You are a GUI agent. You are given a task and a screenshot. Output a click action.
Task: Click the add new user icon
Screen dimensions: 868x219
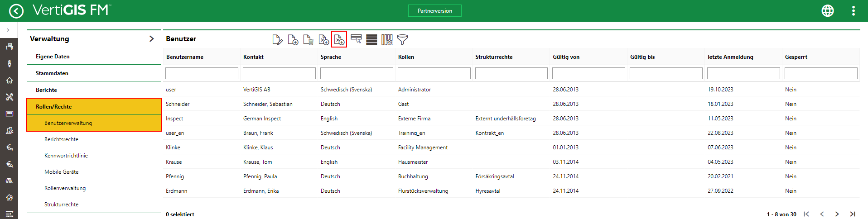293,40
